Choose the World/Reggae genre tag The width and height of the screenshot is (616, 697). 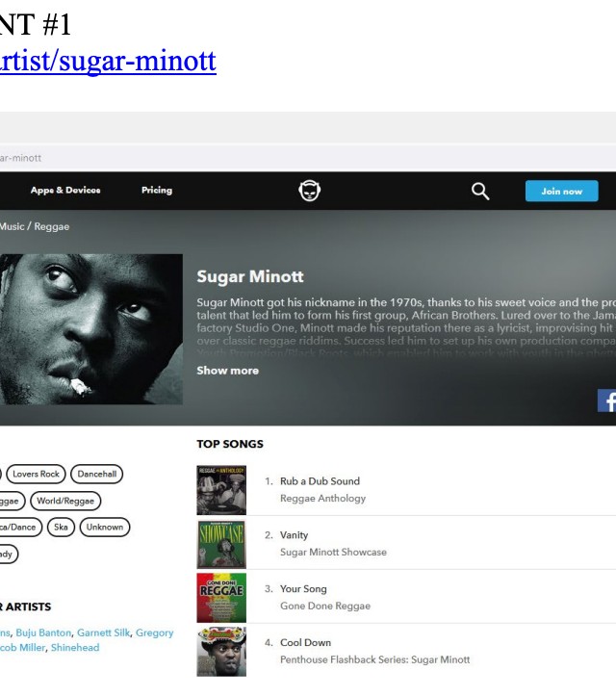[x=65, y=501]
